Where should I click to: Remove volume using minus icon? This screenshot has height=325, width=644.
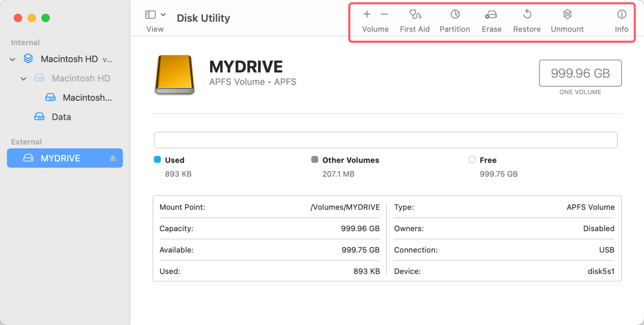(x=384, y=14)
